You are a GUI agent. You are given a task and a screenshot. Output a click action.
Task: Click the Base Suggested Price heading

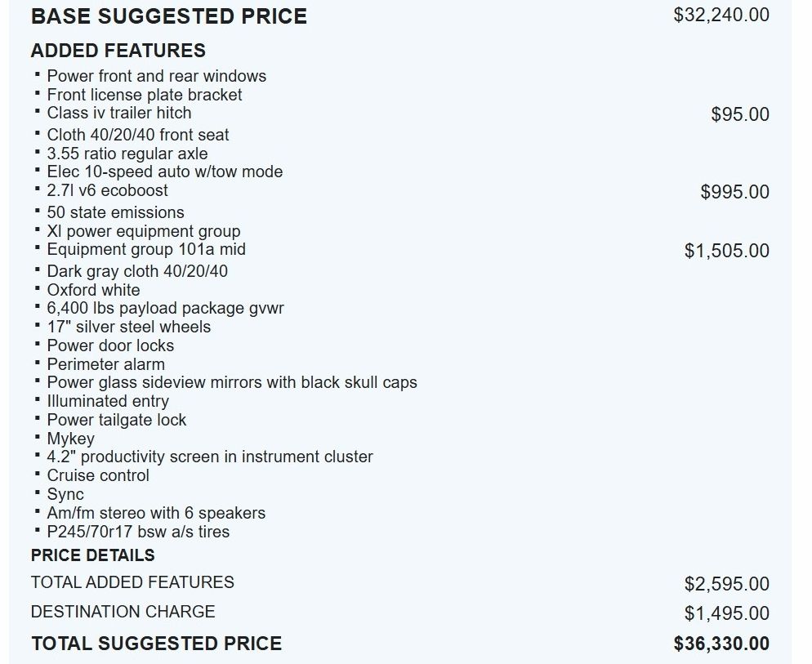169,16
